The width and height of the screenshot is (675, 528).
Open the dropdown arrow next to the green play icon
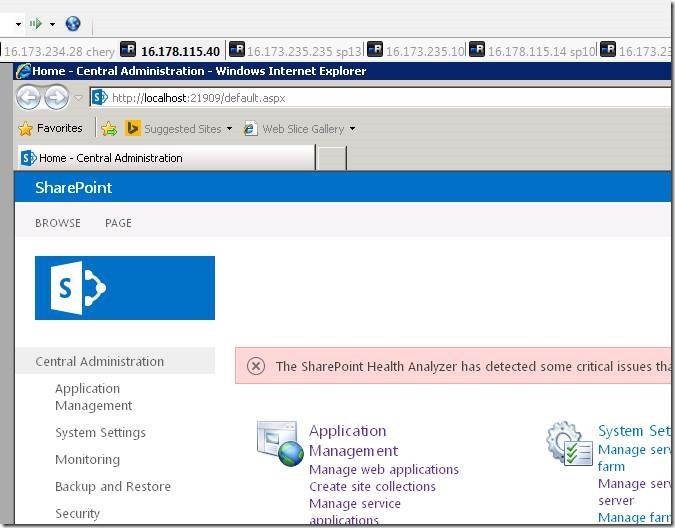point(53,24)
